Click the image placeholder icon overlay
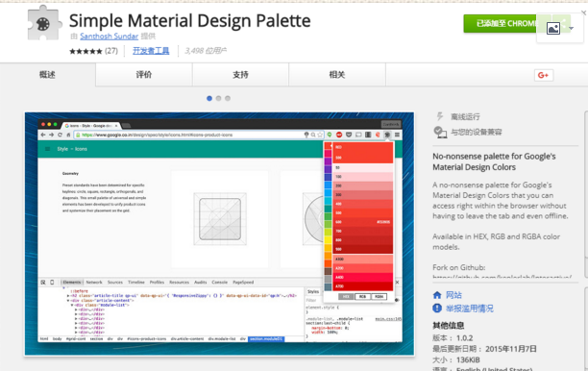The height and width of the screenshot is (371, 588). click(x=553, y=28)
